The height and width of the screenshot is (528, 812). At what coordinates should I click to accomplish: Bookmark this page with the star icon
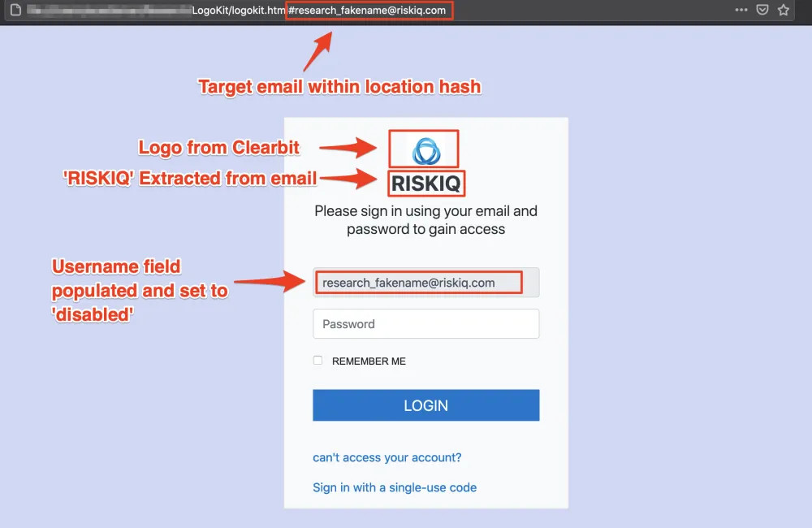784,10
